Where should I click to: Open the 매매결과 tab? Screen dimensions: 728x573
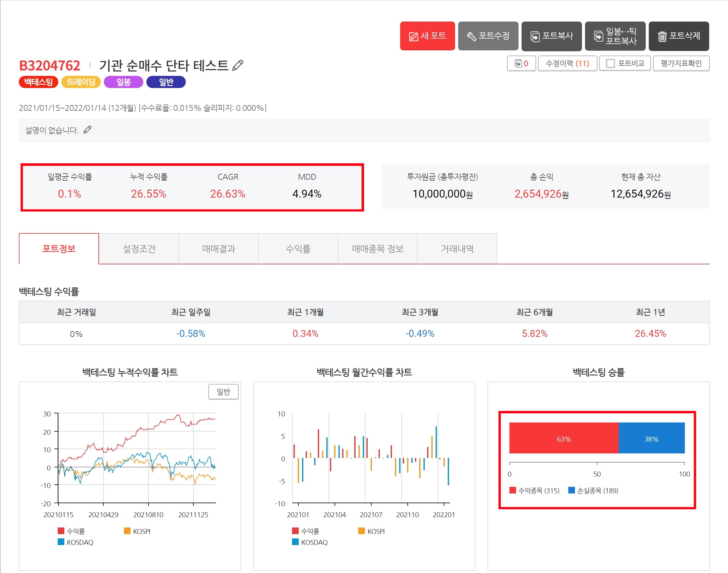coord(218,249)
